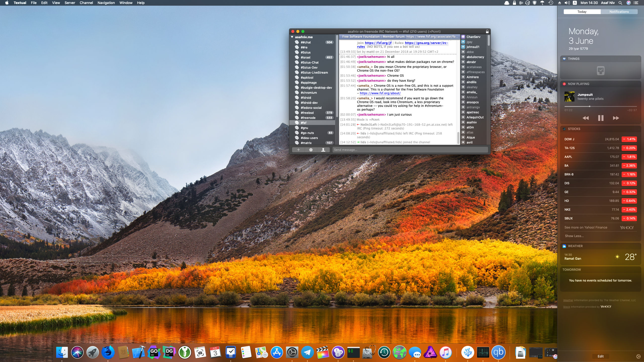Switch to the Notifications tab
This screenshot has width=644, height=362.
click(619, 12)
